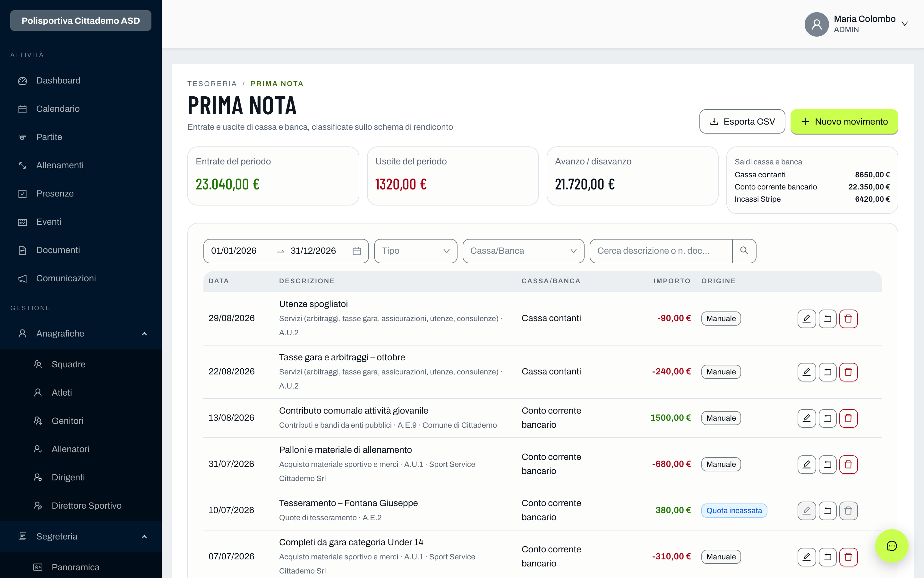This screenshot has height=578, width=924.
Task: Open Dashboard from the sidebar
Action: [x=81, y=81]
